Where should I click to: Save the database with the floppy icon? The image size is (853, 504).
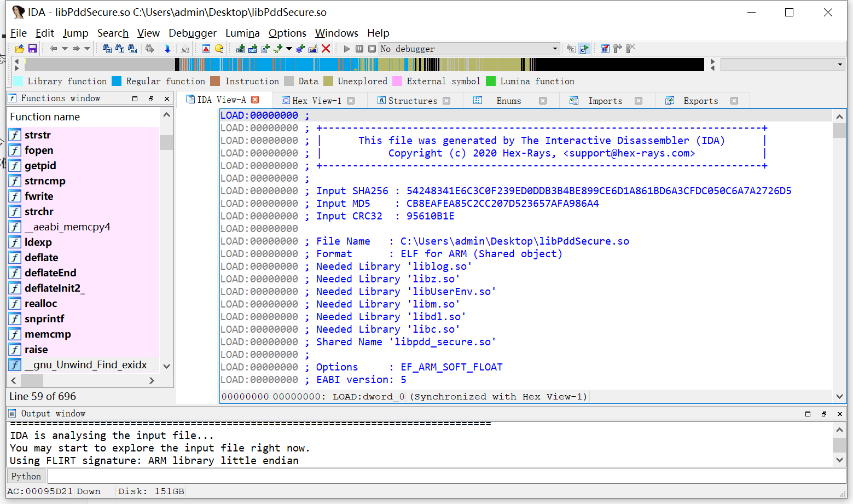32,49
